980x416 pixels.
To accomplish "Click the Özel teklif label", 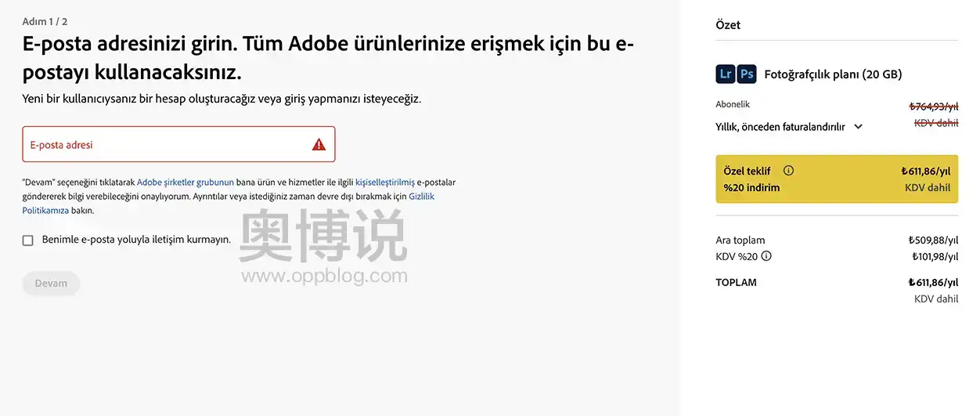I will pyautogui.click(x=748, y=171).
